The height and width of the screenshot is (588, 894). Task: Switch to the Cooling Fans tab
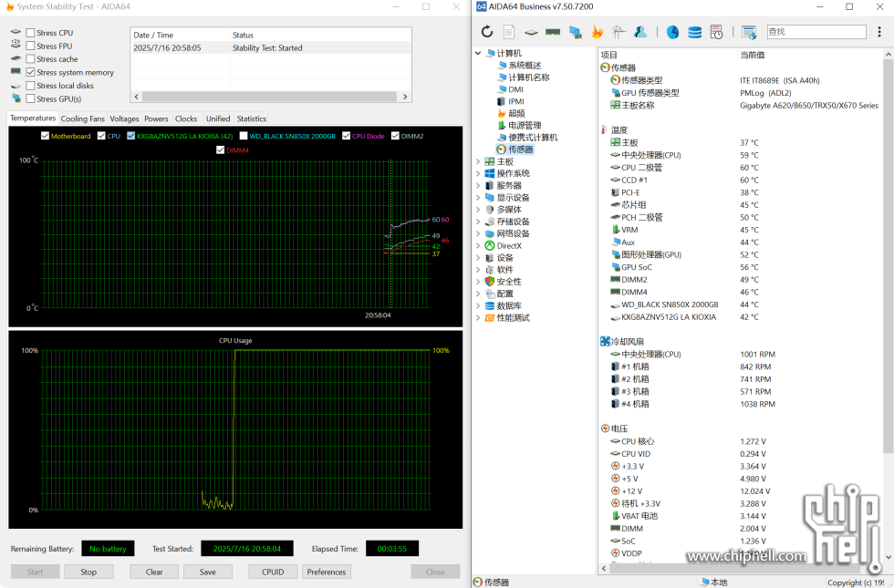click(x=83, y=119)
